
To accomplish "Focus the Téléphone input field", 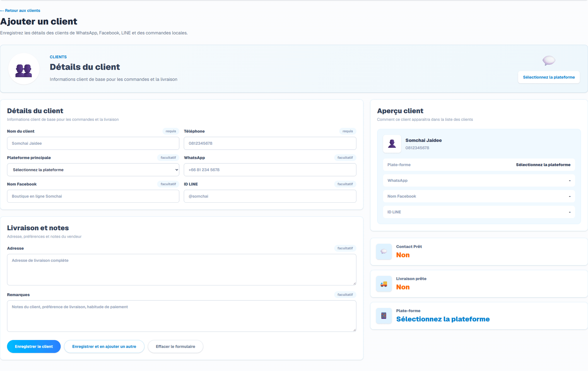I will 270,143.
